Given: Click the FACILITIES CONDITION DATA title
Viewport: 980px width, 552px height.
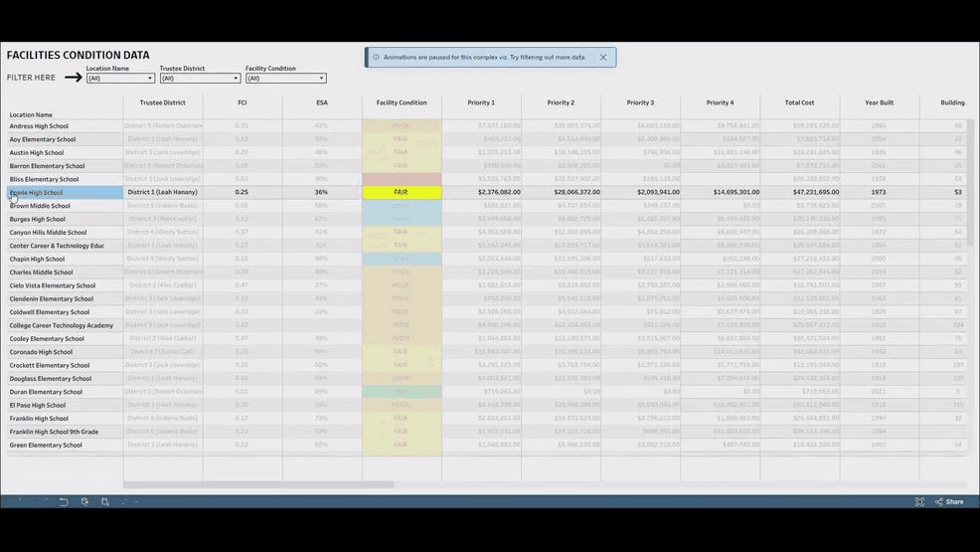Looking at the screenshot, I should pos(79,55).
